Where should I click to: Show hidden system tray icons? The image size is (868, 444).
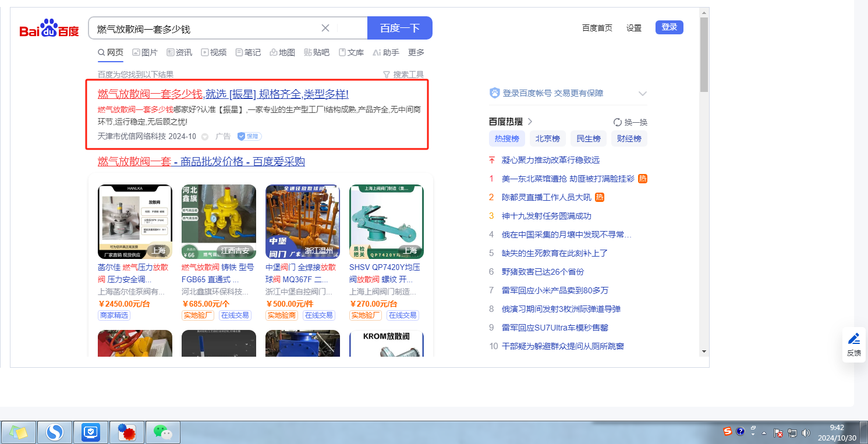coord(753,431)
